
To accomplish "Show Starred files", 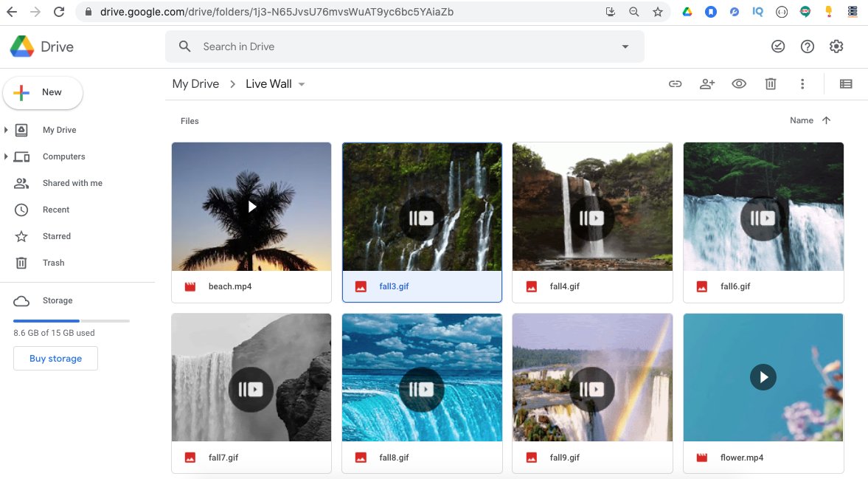I will (x=57, y=236).
